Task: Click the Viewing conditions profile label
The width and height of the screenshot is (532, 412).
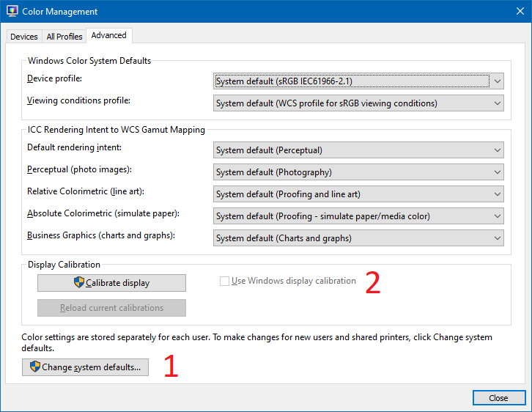Action: click(x=78, y=100)
